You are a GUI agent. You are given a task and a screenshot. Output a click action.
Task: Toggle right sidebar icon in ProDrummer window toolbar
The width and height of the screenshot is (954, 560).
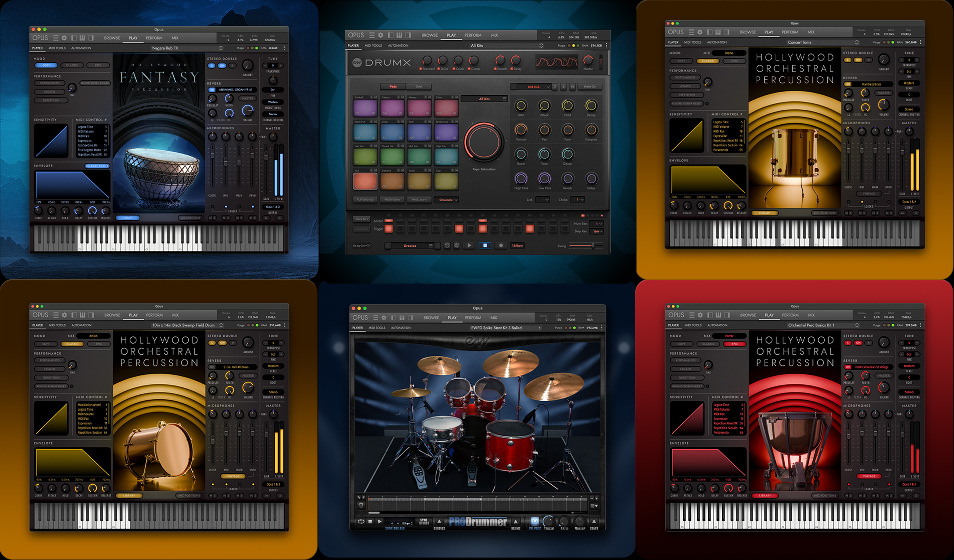point(411,318)
